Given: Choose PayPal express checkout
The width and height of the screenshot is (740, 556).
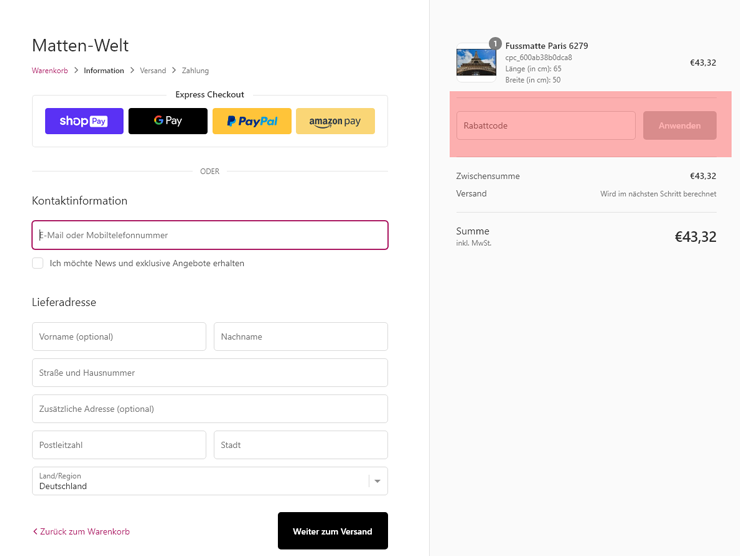Looking at the screenshot, I should tap(252, 121).
